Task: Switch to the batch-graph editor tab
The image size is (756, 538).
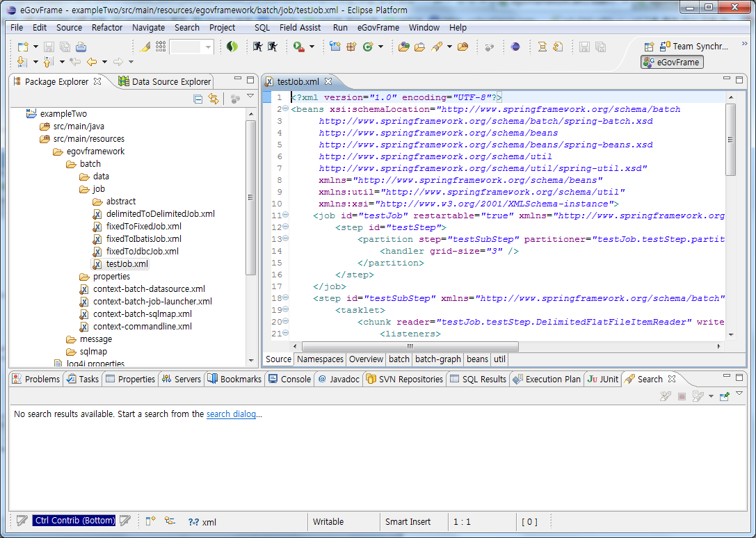Action: 437,359
